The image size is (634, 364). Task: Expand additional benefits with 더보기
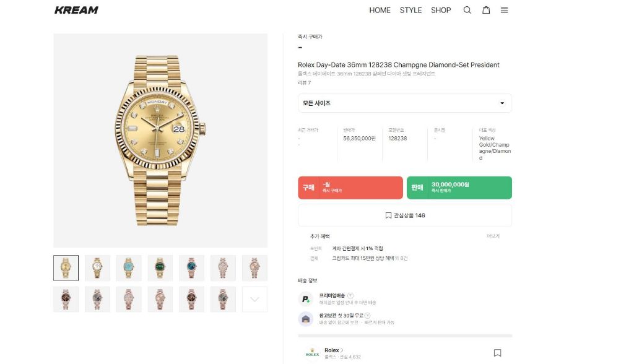point(493,236)
